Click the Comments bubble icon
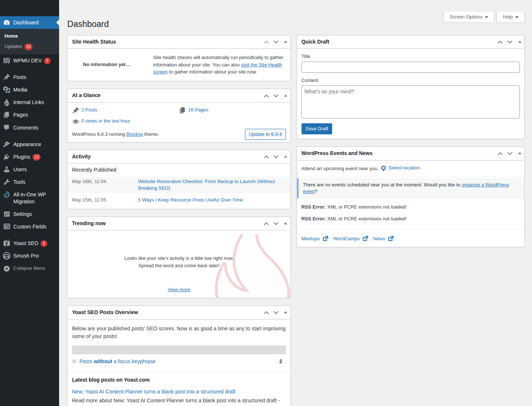 point(7,128)
